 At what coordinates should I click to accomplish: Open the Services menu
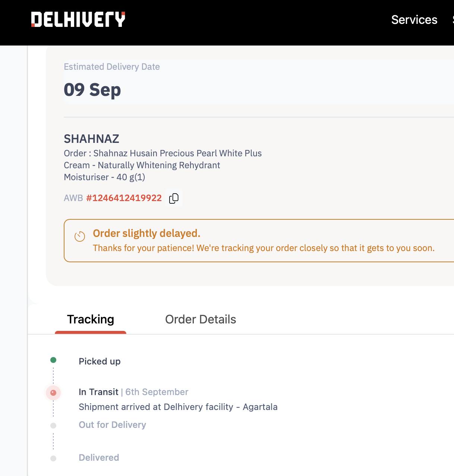click(x=414, y=20)
